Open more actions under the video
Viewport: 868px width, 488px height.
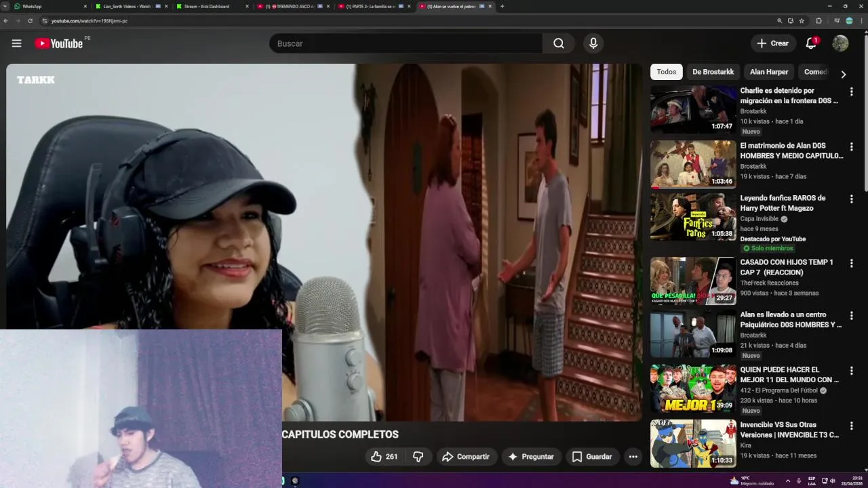(633, 457)
